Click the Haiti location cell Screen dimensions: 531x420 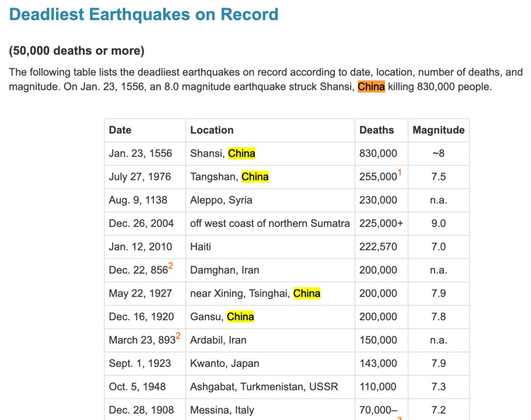(201, 247)
